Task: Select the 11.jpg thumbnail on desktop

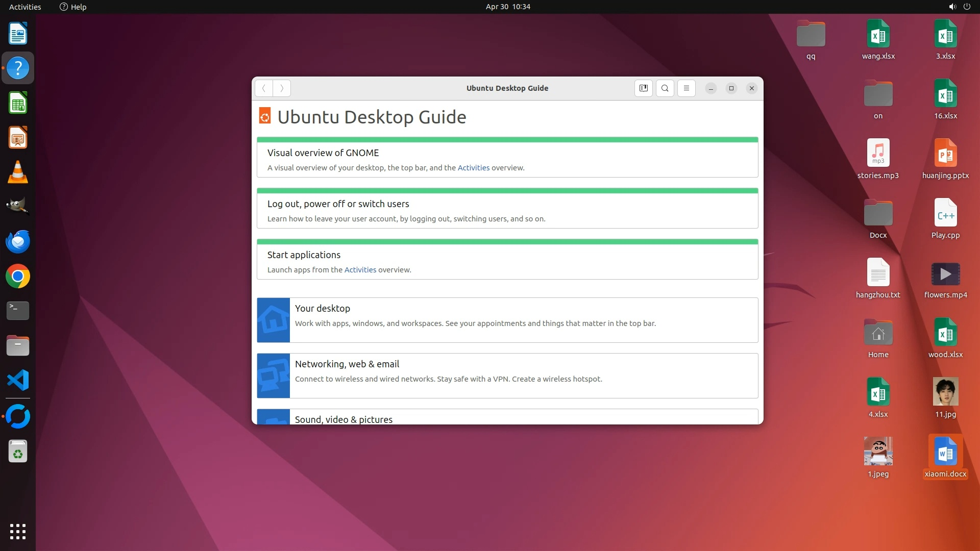Action: pyautogui.click(x=945, y=392)
